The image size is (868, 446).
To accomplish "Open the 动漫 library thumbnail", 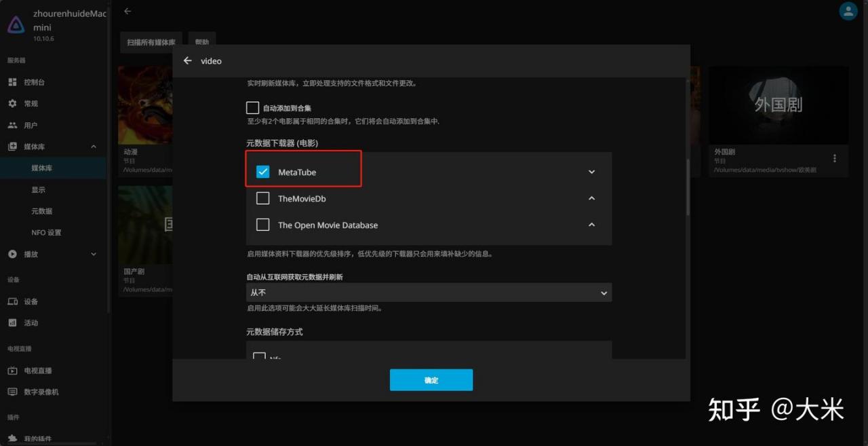I will 145,105.
